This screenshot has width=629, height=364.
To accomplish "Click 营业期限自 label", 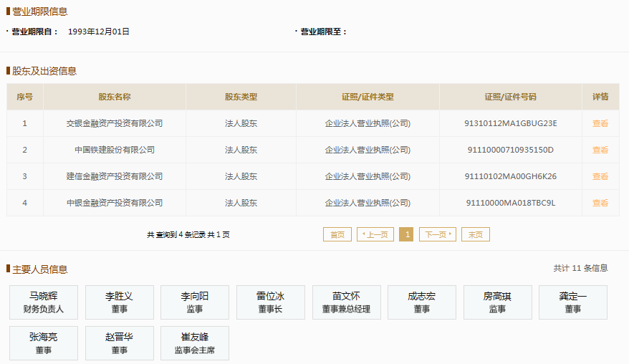I will point(34,32).
